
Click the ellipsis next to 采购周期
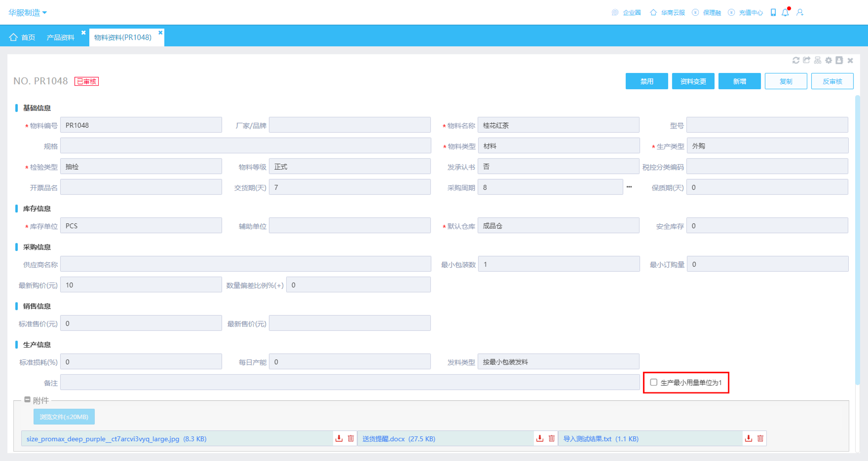[629, 187]
